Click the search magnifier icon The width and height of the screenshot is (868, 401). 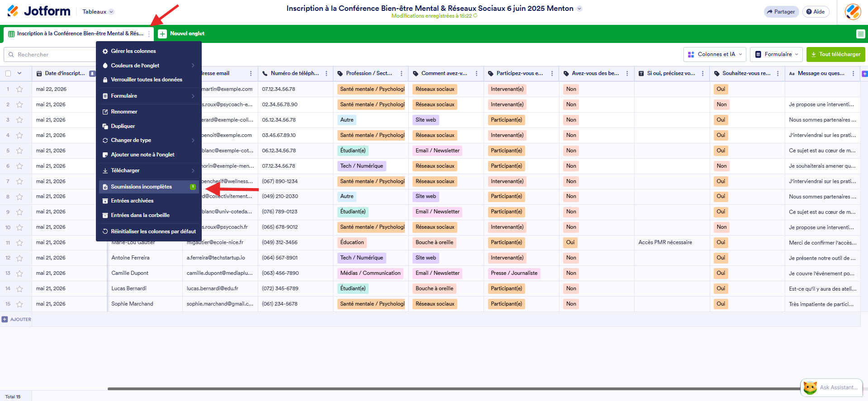click(11, 55)
